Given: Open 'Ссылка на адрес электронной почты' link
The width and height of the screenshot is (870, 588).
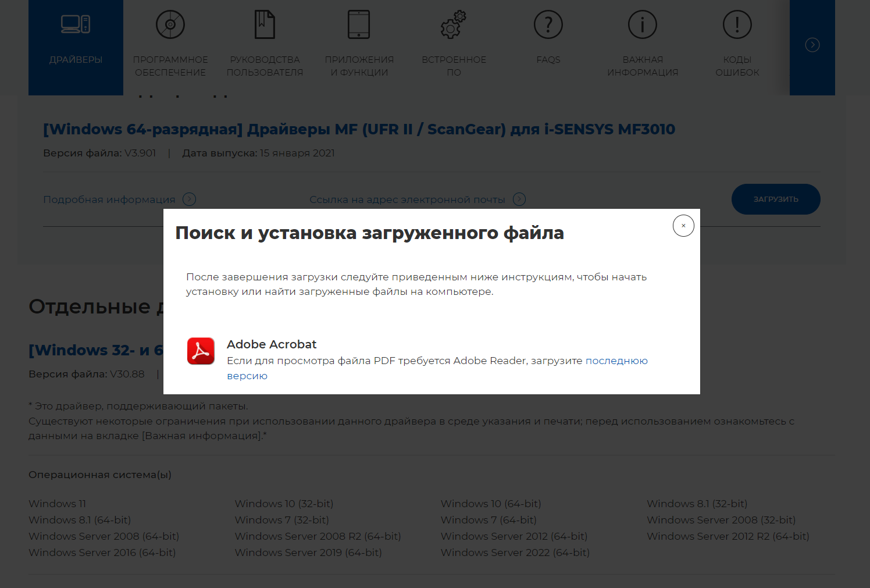Looking at the screenshot, I should click(408, 199).
